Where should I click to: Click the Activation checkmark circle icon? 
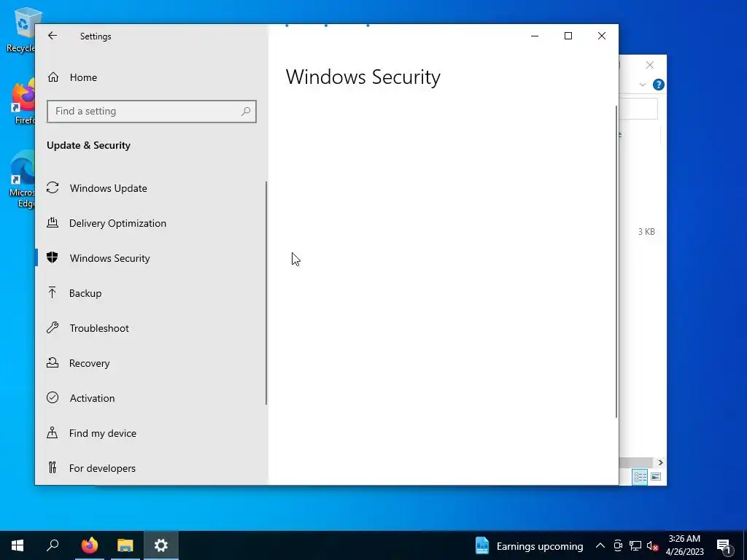[x=53, y=397]
